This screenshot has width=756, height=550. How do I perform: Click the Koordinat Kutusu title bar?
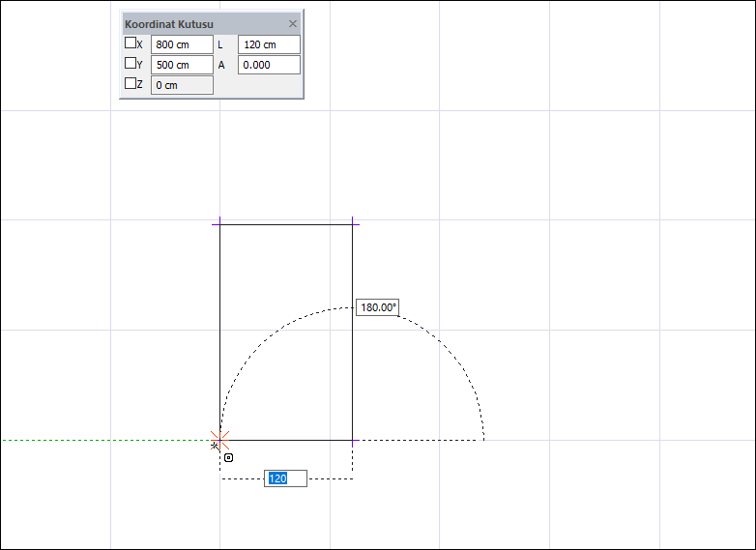(x=193, y=23)
